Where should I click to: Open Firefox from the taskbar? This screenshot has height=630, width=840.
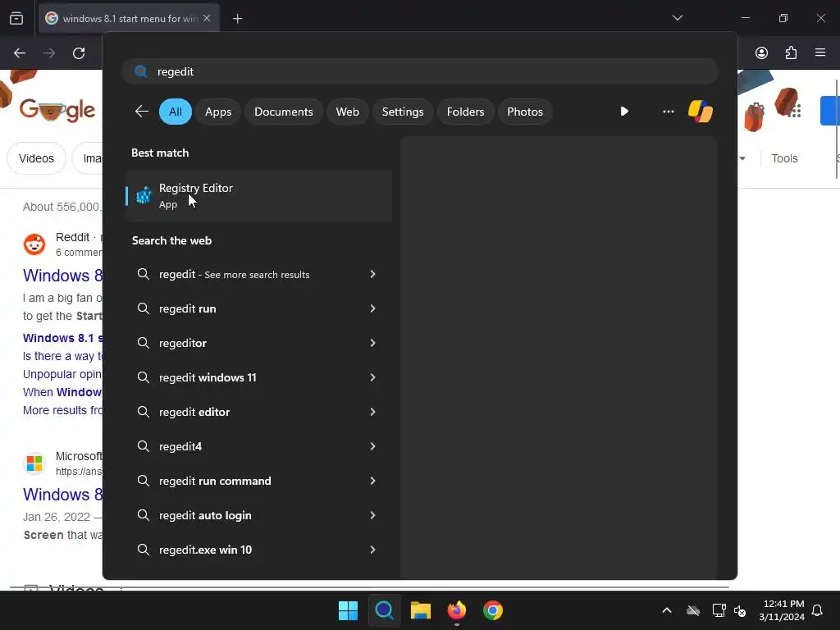point(456,610)
